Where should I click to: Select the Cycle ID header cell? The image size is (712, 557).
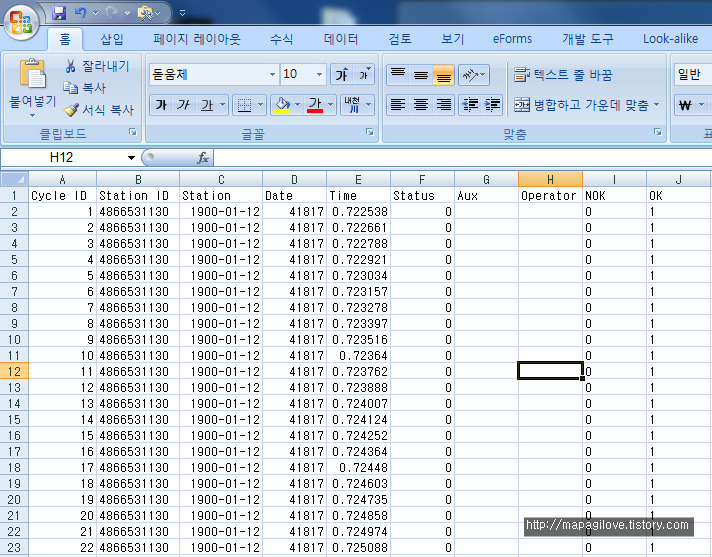pos(62,196)
